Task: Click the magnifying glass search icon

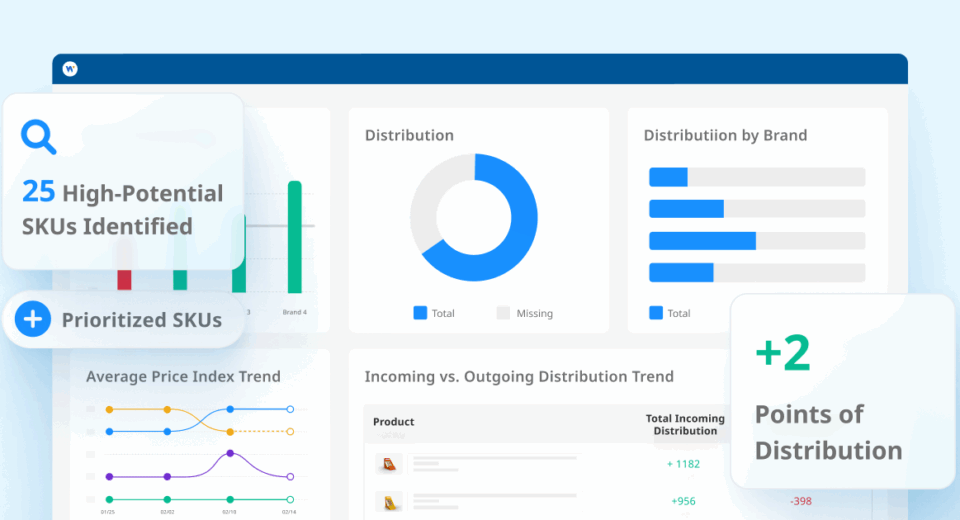Action: click(39, 137)
